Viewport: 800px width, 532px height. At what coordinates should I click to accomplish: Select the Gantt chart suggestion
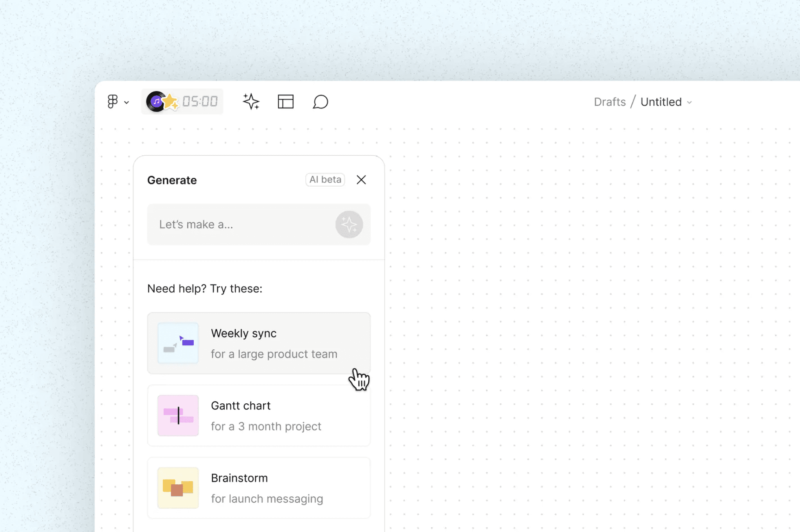click(x=274, y=415)
